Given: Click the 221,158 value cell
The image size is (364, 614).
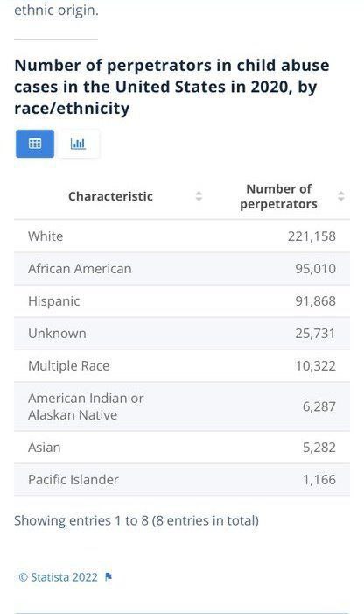Looking at the screenshot, I should pos(311,236).
